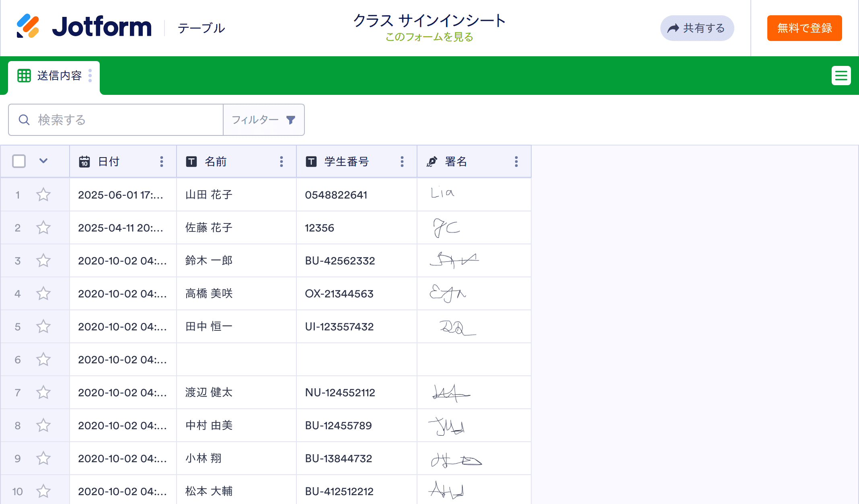859x504 pixels.
Task: Open 送信内容 tab options dots
Action: [x=90, y=76]
